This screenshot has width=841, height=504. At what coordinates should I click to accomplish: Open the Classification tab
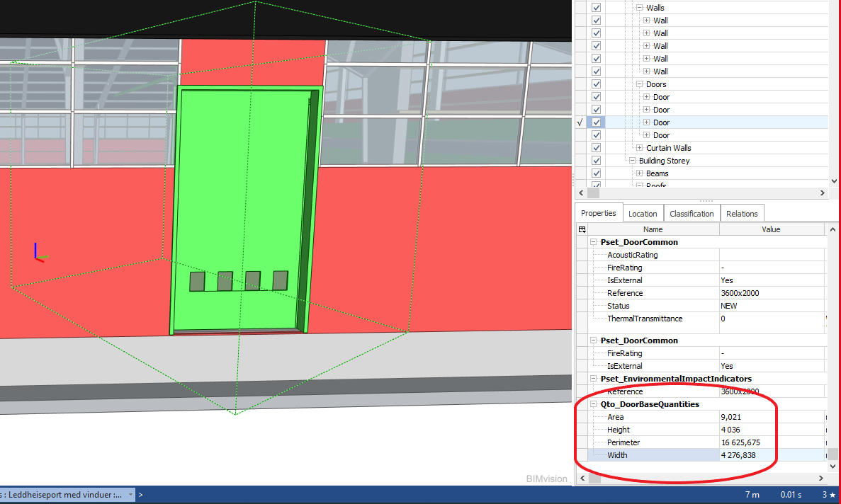pyautogui.click(x=692, y=213)
